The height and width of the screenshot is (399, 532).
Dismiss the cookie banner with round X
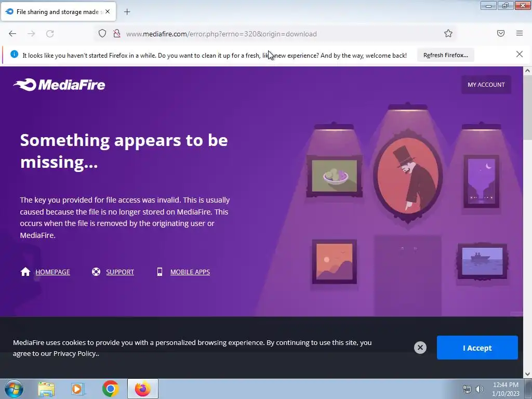pyautogui.click(x=420, y=348)
